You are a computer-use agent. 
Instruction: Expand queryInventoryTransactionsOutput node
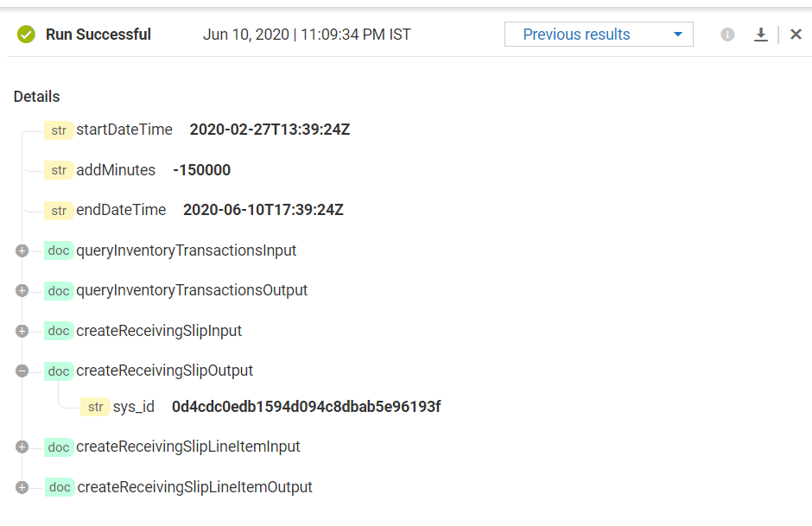(x=22, y=291)
